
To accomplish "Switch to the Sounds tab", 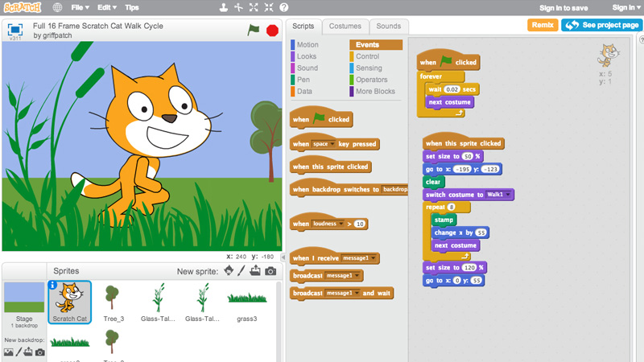I will coord(389,27).
